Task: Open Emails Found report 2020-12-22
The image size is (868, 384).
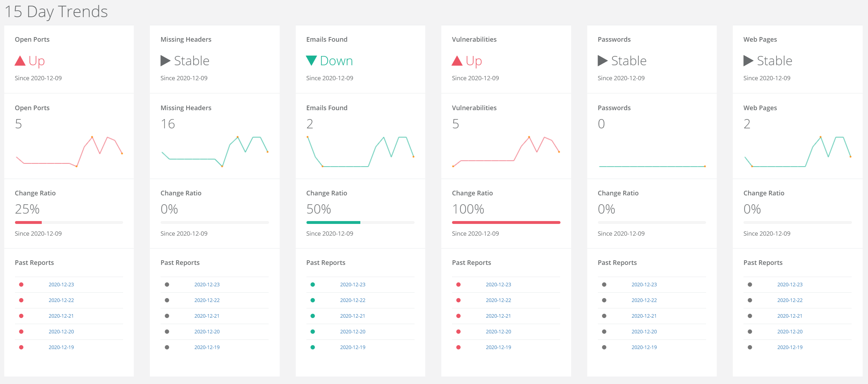Action: pos(353,300)
